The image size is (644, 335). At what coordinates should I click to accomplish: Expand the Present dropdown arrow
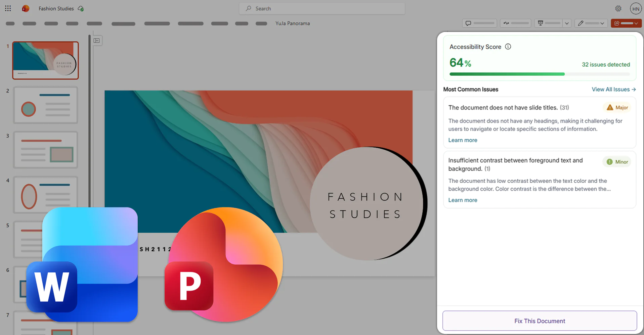click(567, 23)
